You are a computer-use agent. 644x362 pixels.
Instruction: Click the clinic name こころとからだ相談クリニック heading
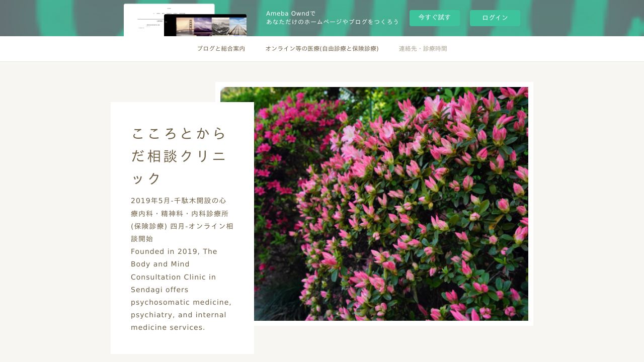click(179, 156)
